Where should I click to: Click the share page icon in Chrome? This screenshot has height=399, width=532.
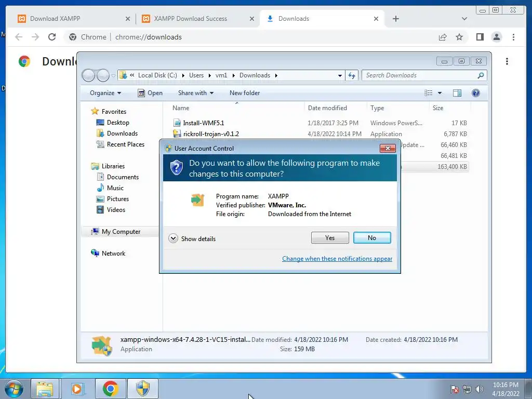point(443,37)
